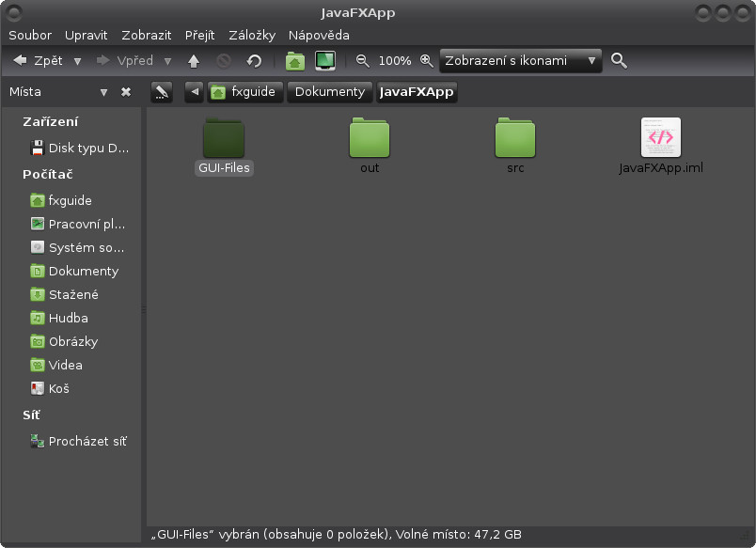Zoom in with the plus magnifier
The image size is (756, 548).
[427, 61]
